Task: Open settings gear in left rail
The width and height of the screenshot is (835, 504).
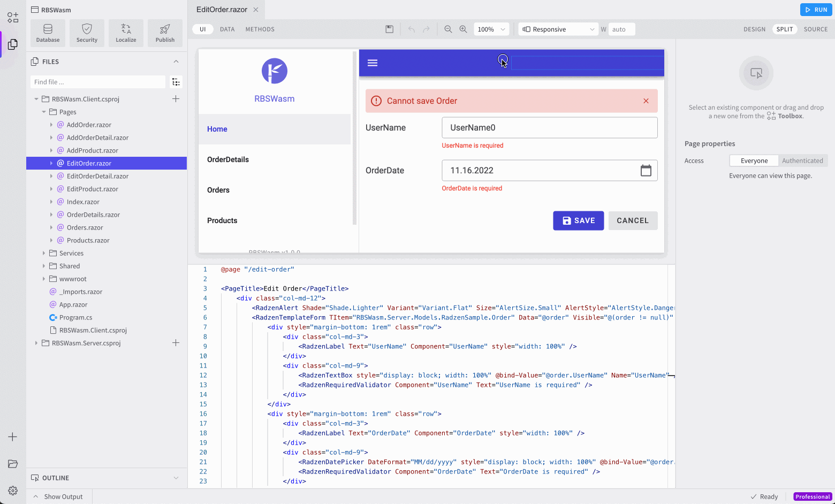Action: (x=13, y=491)
